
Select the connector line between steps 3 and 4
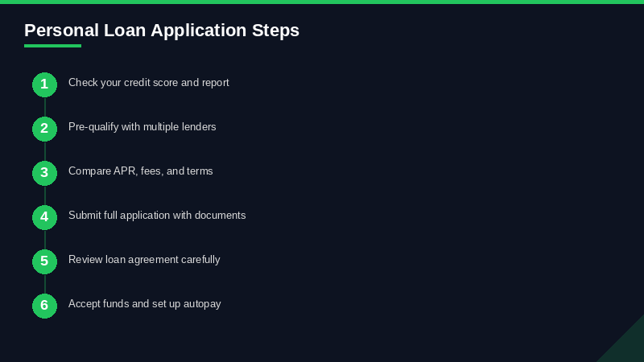[x=44, y=195]
